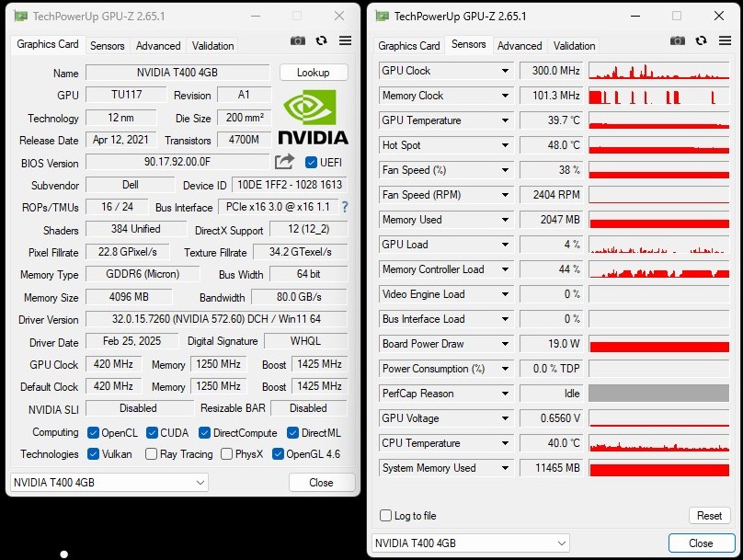The width and height of the screenshot is (743, 560).
Task: Open the Board Power Draw dropdown
Action: click(x=505, y=344)
